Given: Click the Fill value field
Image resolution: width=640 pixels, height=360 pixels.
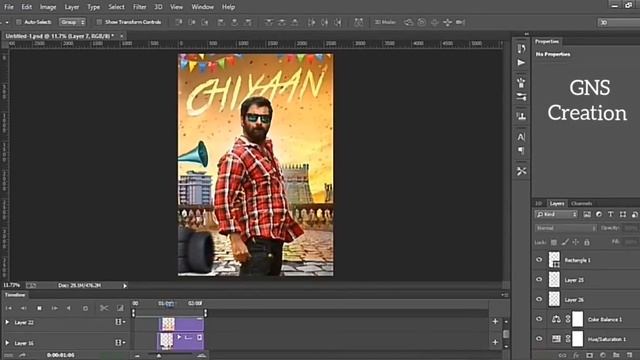Looking at the screenshot, I should point(631,242).
